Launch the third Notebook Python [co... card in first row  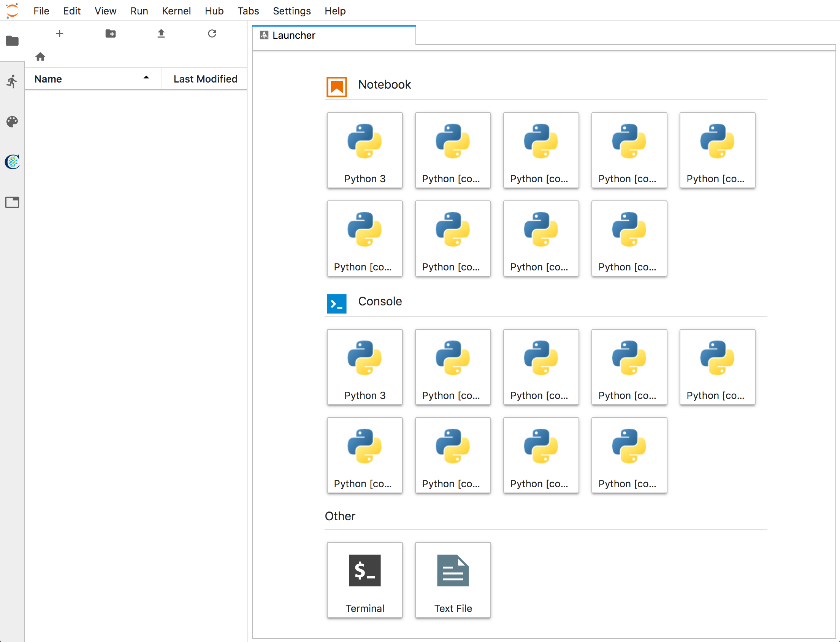click(x=541, y=150)
